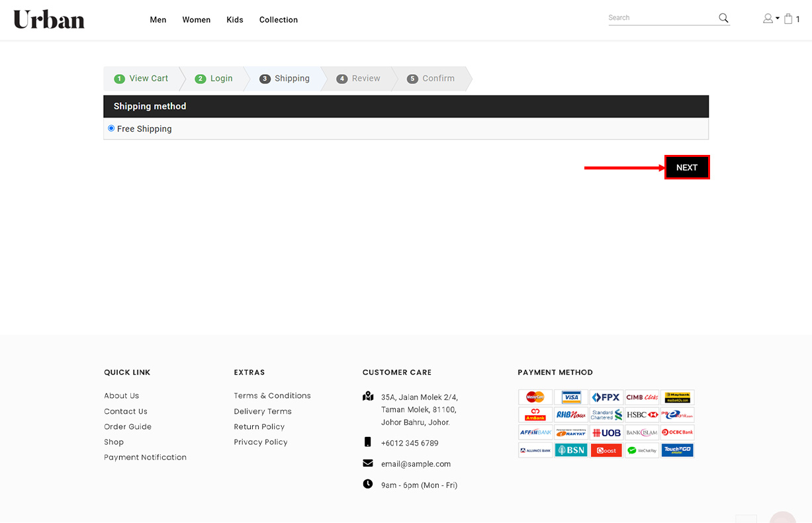Click the Boost payment icon

pos(607,450)
